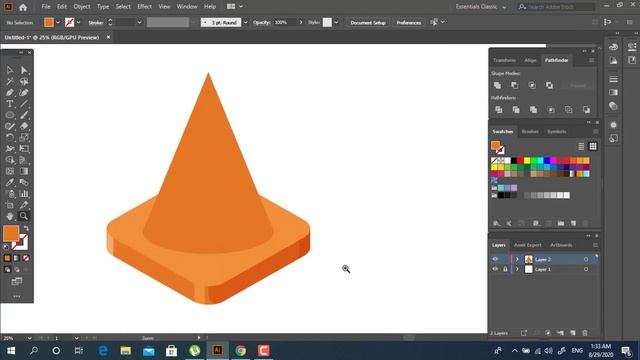Toggle the lock on Layer 1

505,269
